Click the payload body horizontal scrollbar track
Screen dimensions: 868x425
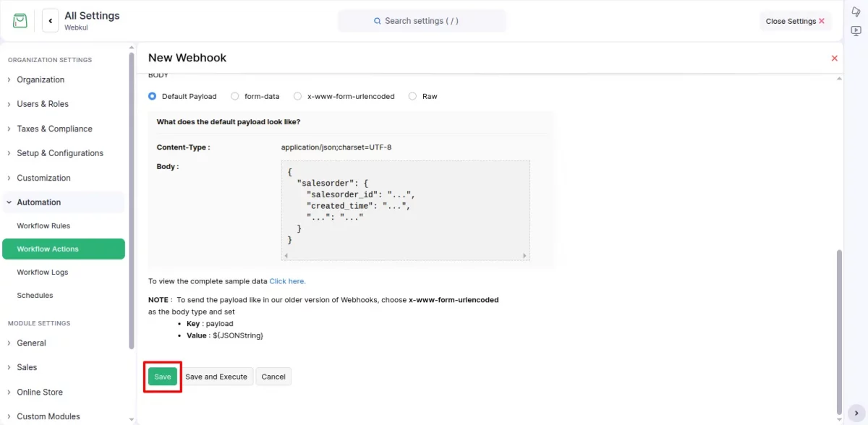click(406, 256)
